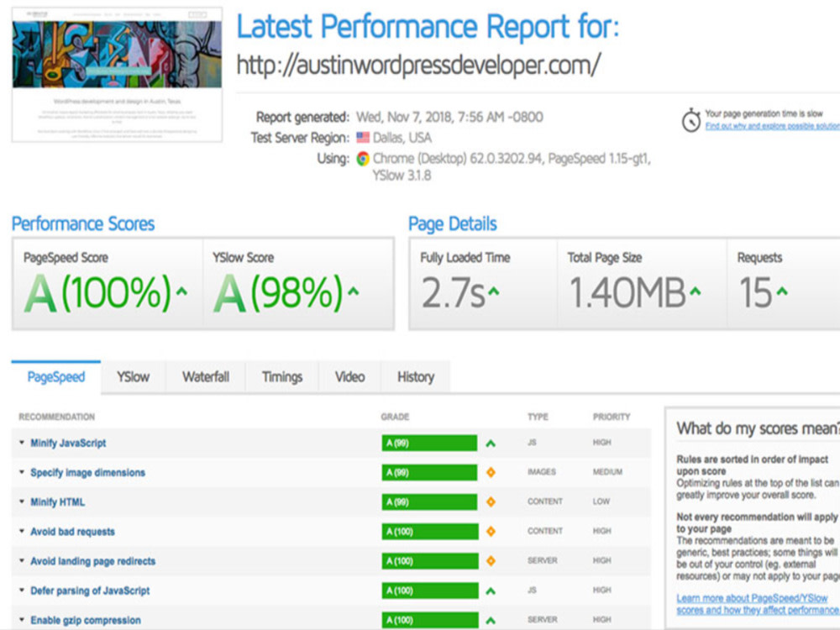Screen dimensions: 840x630
Task: Open the 'Find out why and explore possible solutions' link
Action: (773, 126)
